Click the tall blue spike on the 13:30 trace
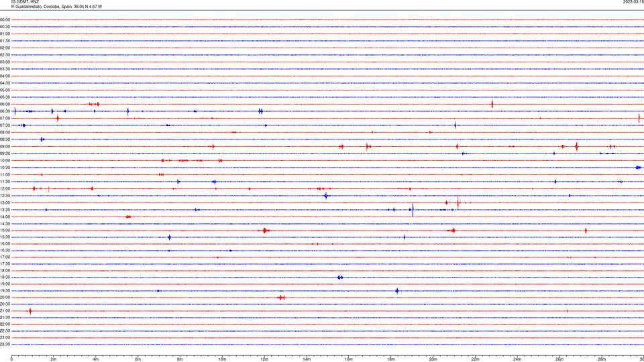This screenshot has height=362, width=644. (x=413, y=210)
